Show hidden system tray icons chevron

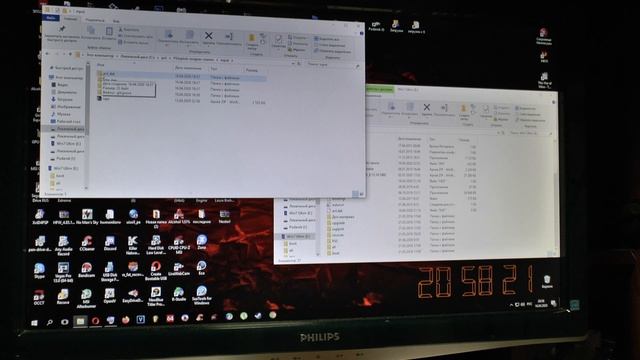(511, 304)
